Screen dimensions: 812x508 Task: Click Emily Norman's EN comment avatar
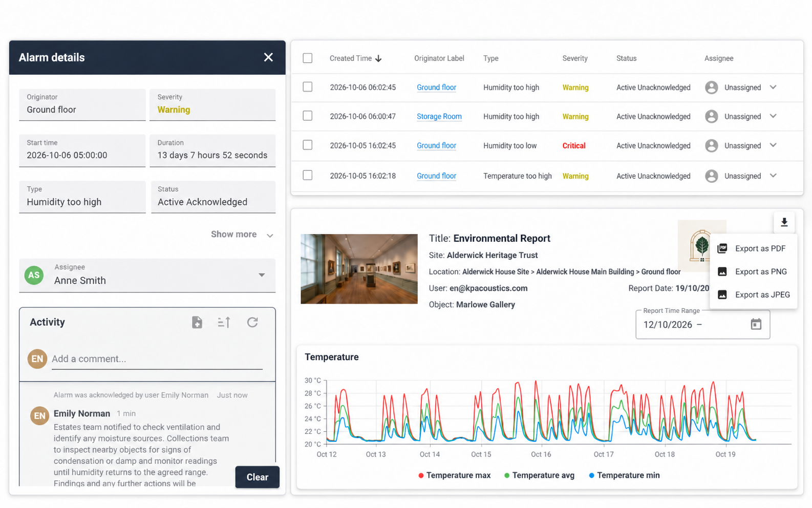39,416
